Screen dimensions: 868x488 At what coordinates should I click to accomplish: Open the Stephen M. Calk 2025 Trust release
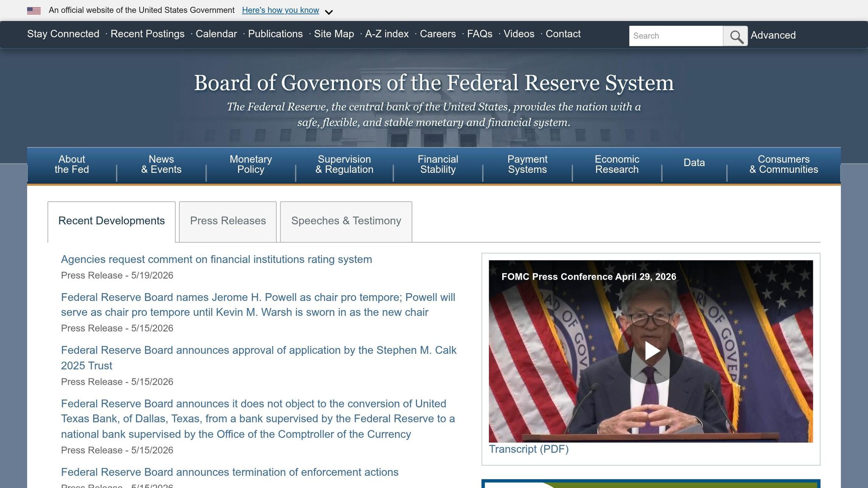(x=259, y=358)
